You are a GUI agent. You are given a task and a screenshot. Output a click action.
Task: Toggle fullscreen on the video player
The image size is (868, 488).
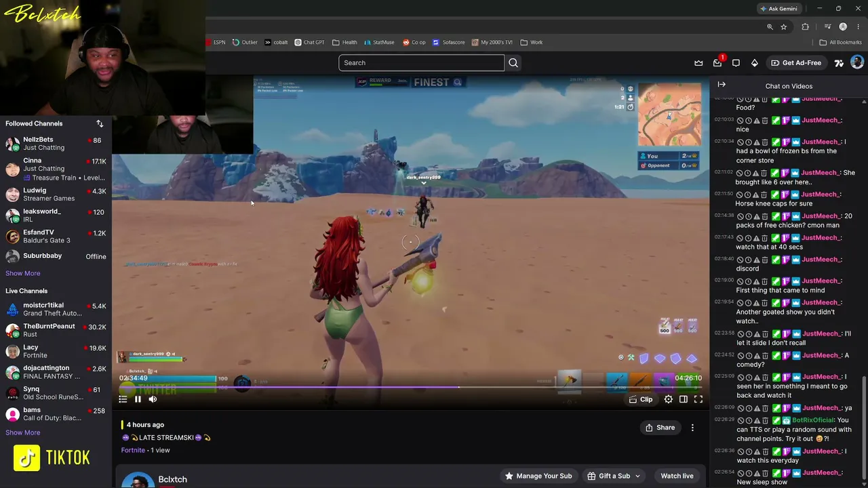pos(698,399)
